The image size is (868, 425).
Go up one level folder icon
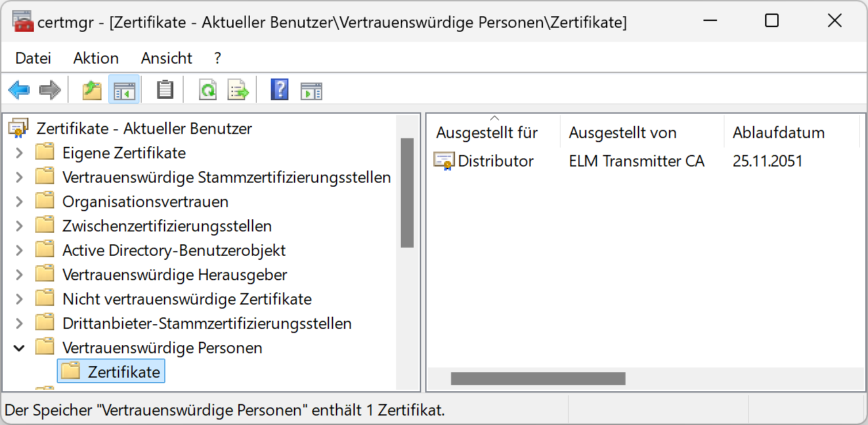pyautogui.click(x=92, y=89)
